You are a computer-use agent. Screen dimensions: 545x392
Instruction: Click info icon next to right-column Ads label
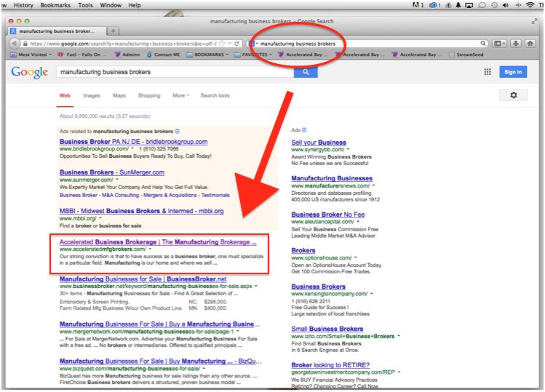[304, 130]
